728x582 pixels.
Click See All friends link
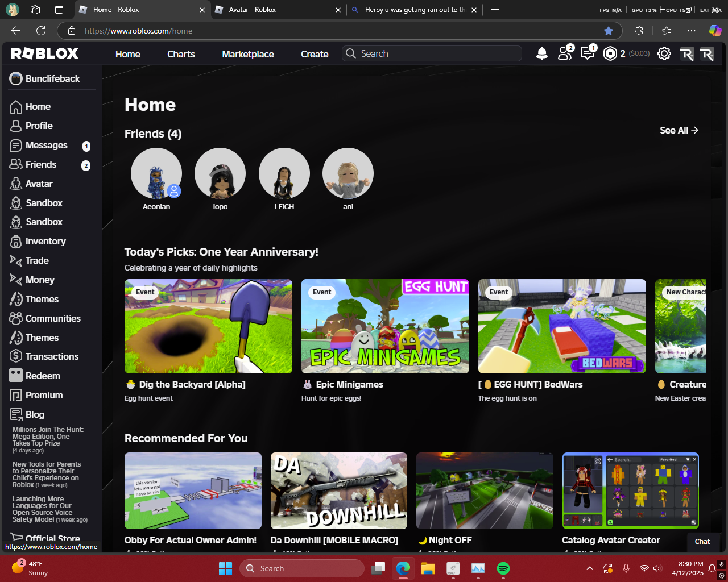[x=679, y=130]
